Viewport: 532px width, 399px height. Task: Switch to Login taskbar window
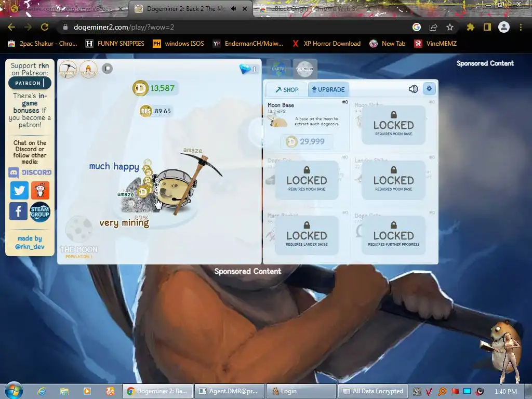coord(301,391)
